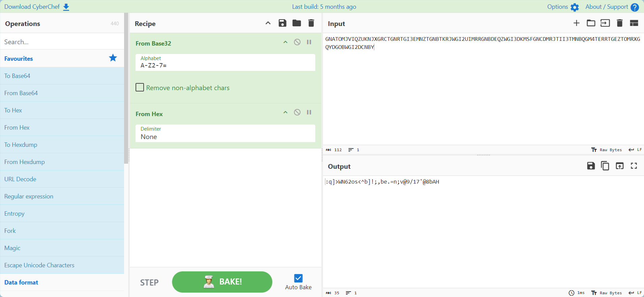This screenshot has width=644, height=297.
Task: Select Fork operation
Action: tap(62, 231)
